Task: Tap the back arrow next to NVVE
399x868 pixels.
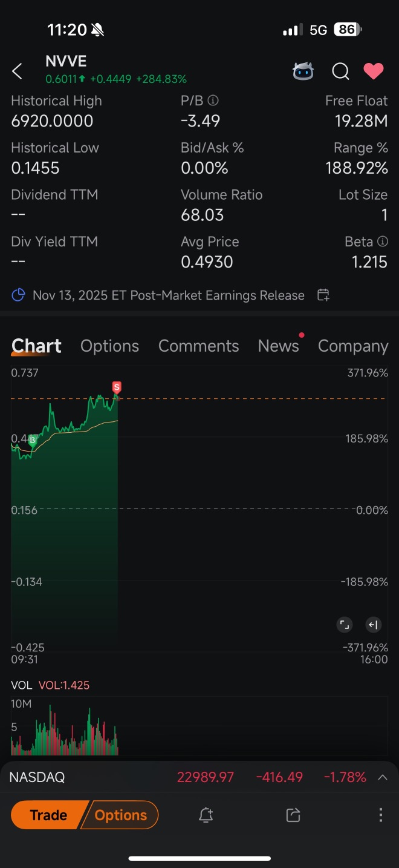Action: tap(17, 71)
